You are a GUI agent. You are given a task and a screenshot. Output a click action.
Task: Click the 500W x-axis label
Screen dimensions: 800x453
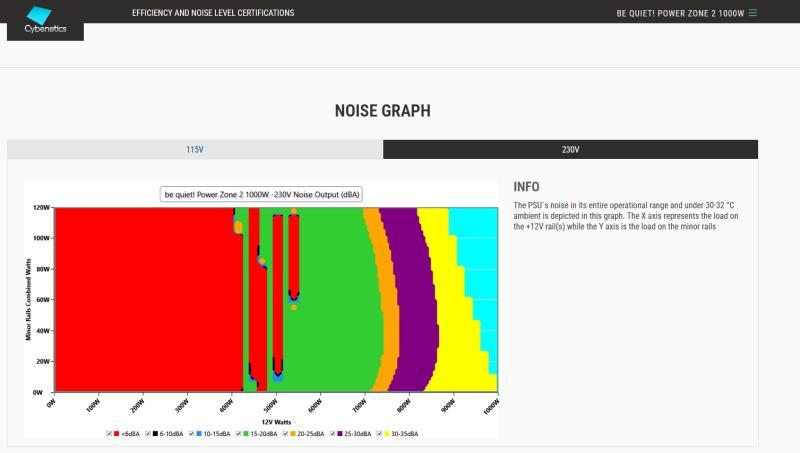(270, 406)
